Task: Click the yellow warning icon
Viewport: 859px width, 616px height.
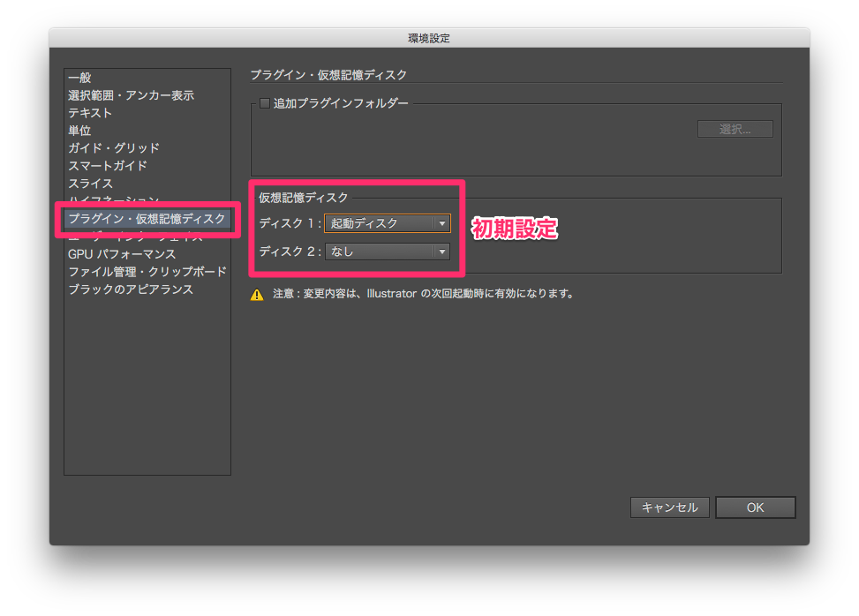Action: pos(257,295)
